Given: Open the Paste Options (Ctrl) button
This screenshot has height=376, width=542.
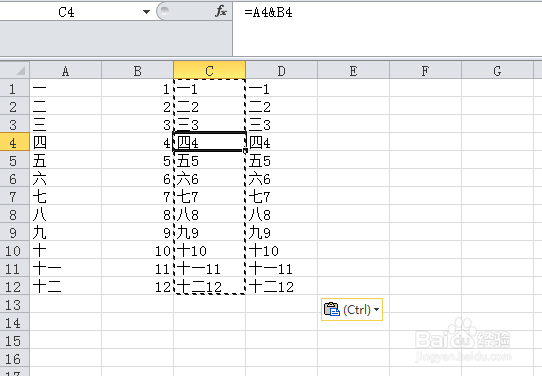Looking at the screenshot, I should (352, 309).
